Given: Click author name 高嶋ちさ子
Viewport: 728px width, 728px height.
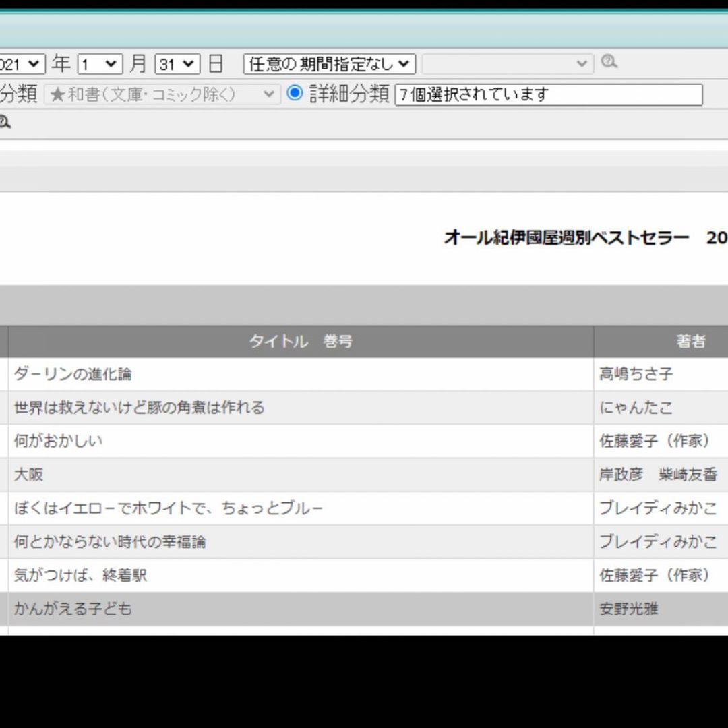Looking at the screenshot, I should click(x=636, y=374).
